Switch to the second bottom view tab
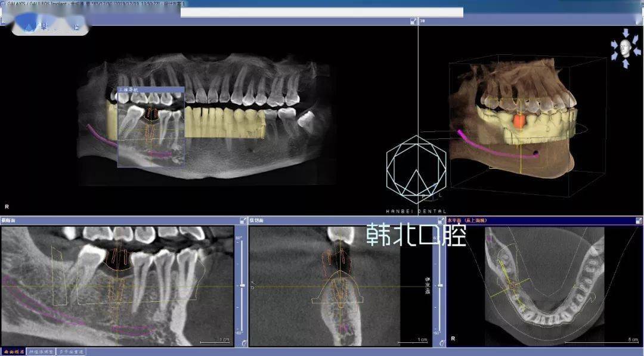Image resolution: width=644 pixels, height=356 pixels. (x=41, y=352)
